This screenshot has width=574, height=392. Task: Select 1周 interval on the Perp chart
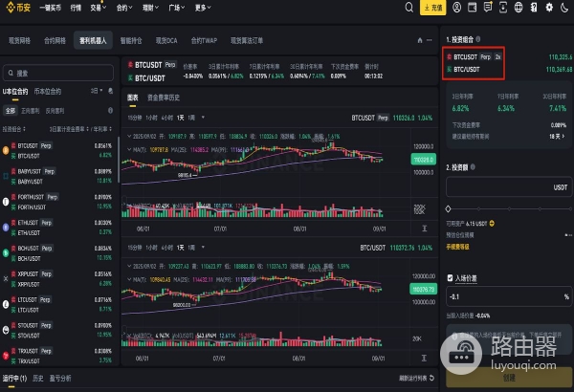191,118
